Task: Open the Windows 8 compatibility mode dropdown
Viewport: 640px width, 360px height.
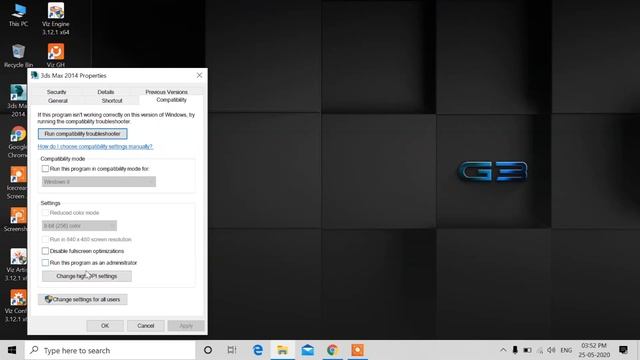Action: pyautogui.click(x=99, y=182)
